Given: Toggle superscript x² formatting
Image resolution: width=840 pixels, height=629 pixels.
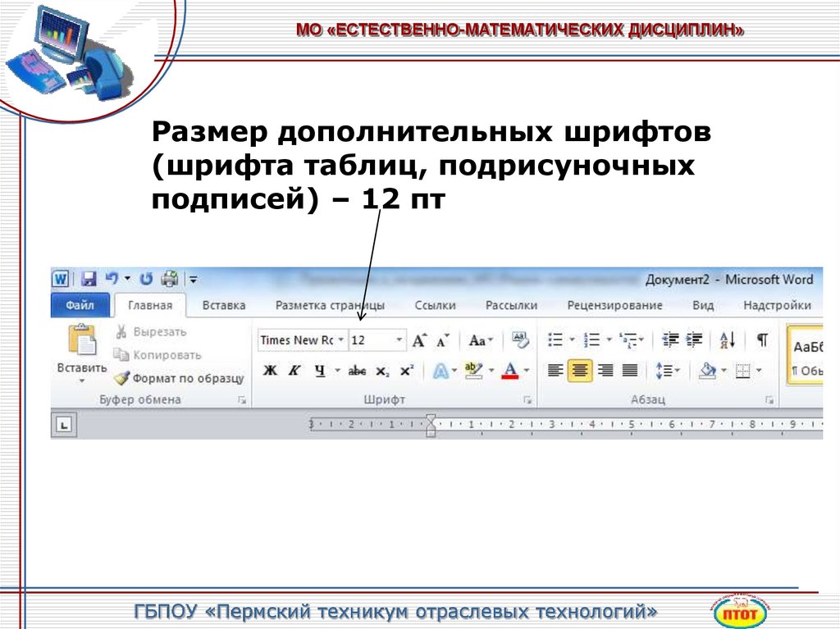Looking at the screenshot, I should point(407,370).
